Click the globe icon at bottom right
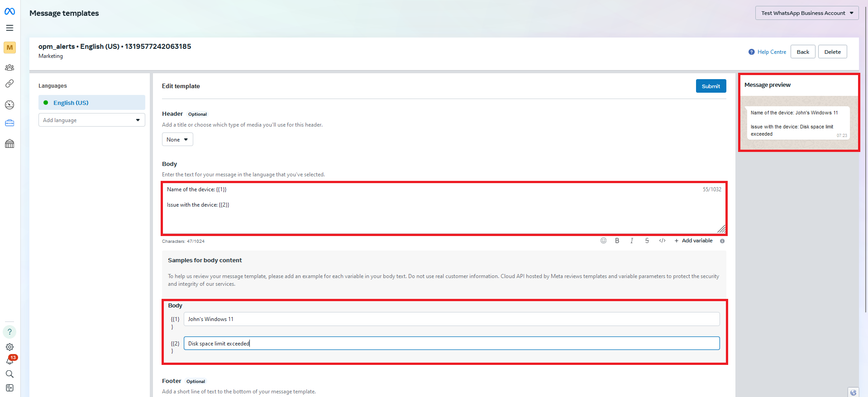 853,392
